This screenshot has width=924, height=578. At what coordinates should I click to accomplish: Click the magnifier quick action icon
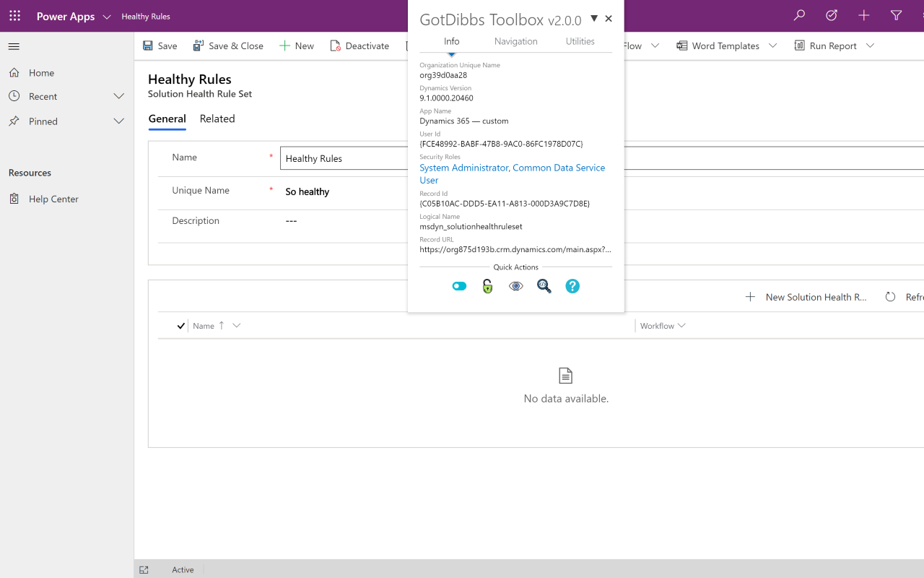pos(544,286)
